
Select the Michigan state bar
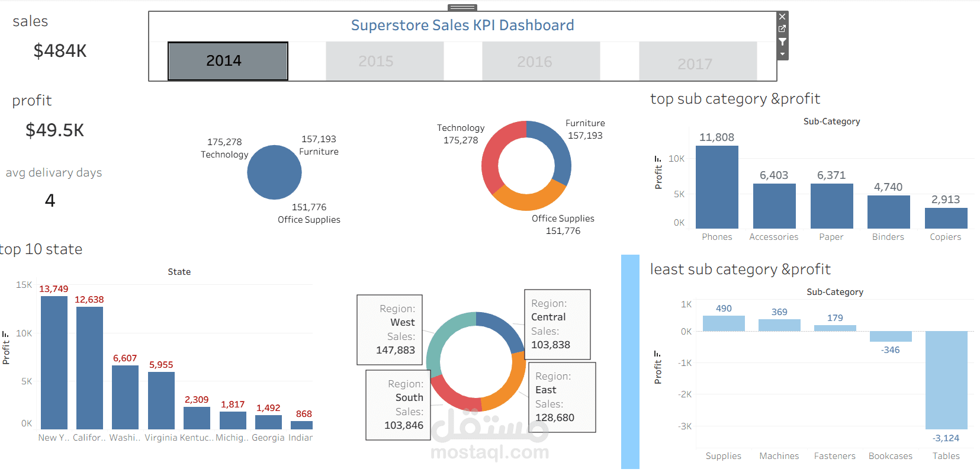tap(233, 420)
